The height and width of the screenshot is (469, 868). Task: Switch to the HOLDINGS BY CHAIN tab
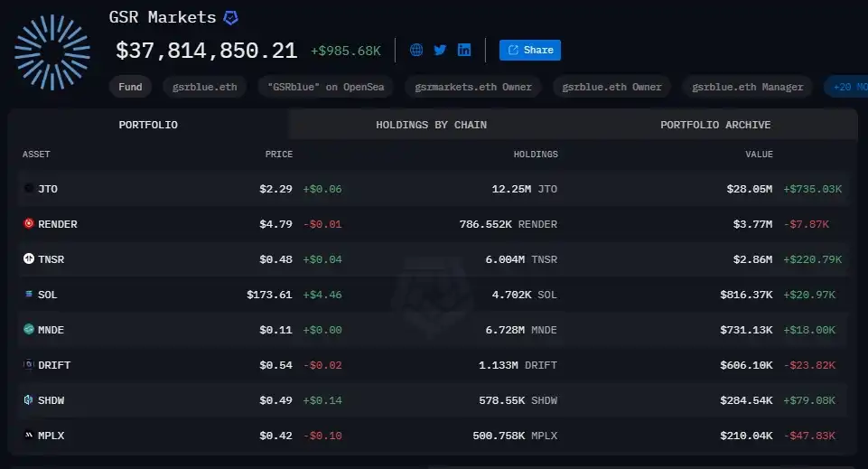point(431,125)
